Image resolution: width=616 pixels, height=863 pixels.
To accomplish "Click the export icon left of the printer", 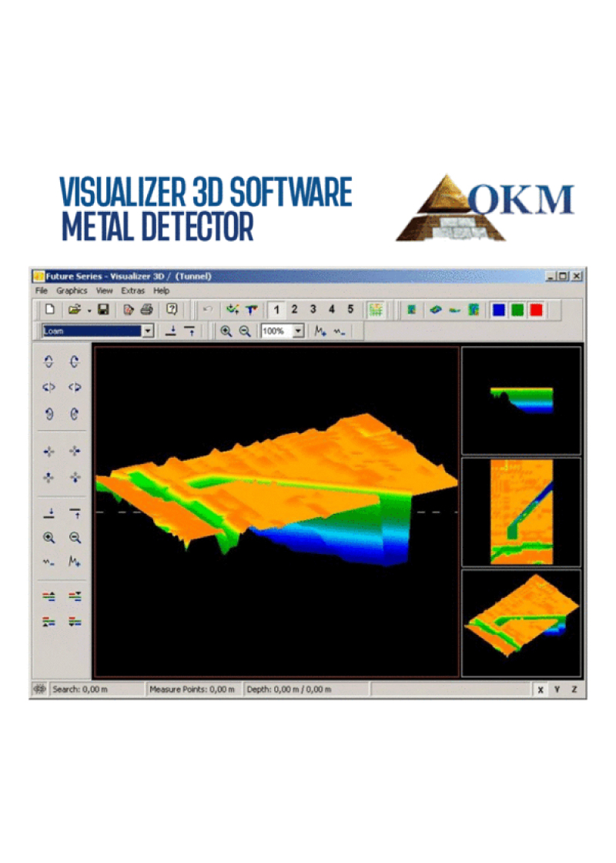I will coord(128,309).
